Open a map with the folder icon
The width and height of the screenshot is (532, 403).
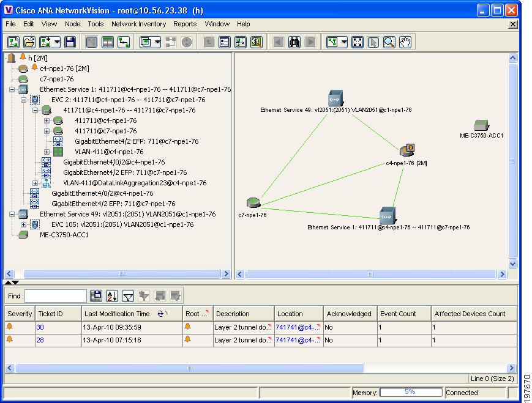29,42
